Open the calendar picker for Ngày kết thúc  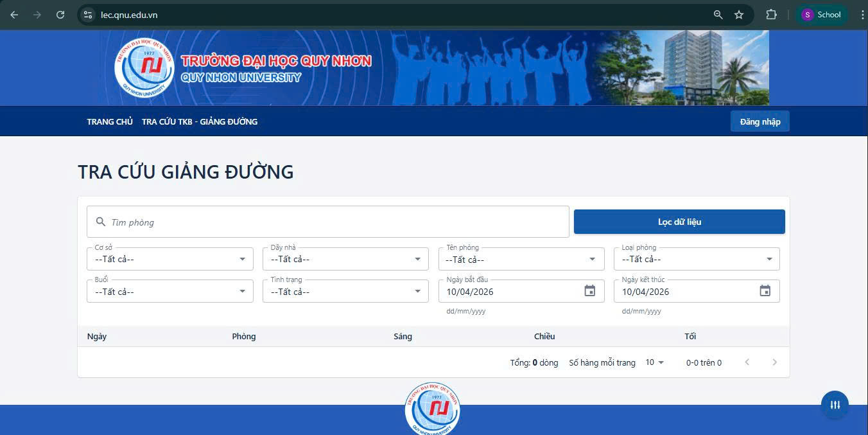[x=765, y=291]
